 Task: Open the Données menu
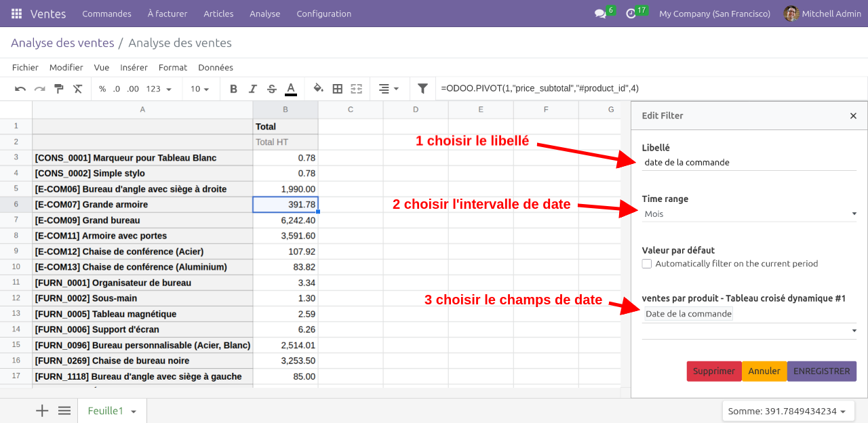pyautogui.click(x=216, y=67)
